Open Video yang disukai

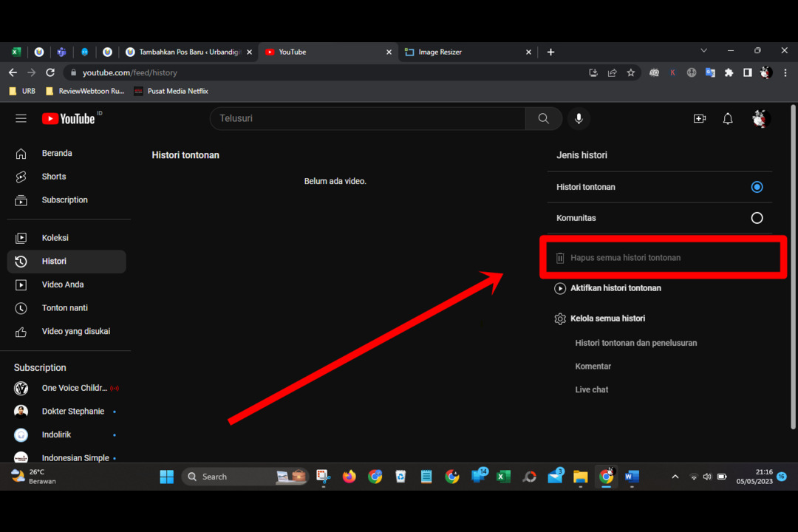click(66, 332)
